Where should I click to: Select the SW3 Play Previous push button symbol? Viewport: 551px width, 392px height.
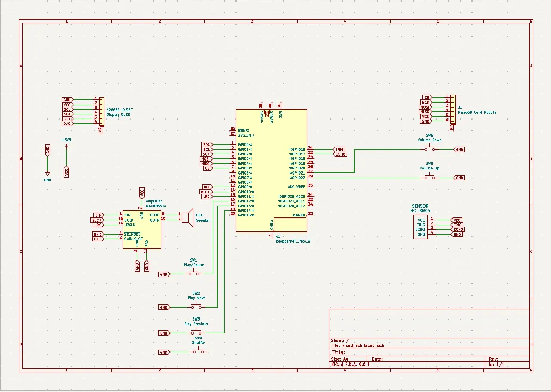[x=196, y=332]
